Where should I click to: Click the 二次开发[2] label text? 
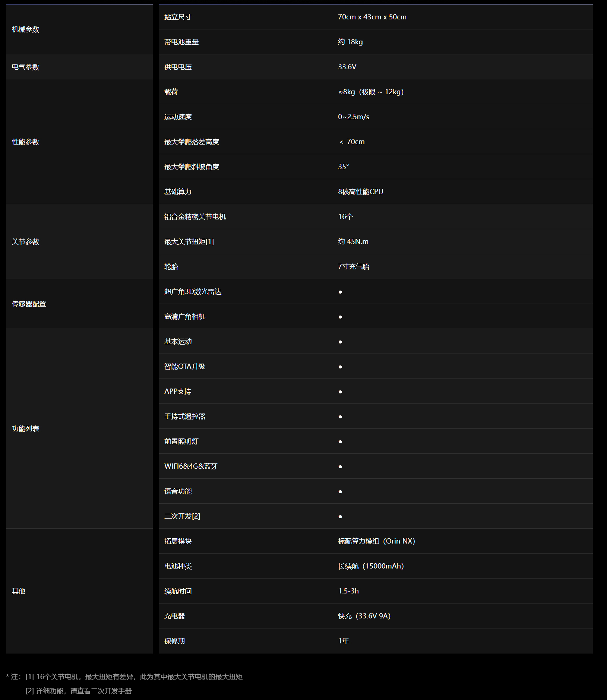pos(182,516)
